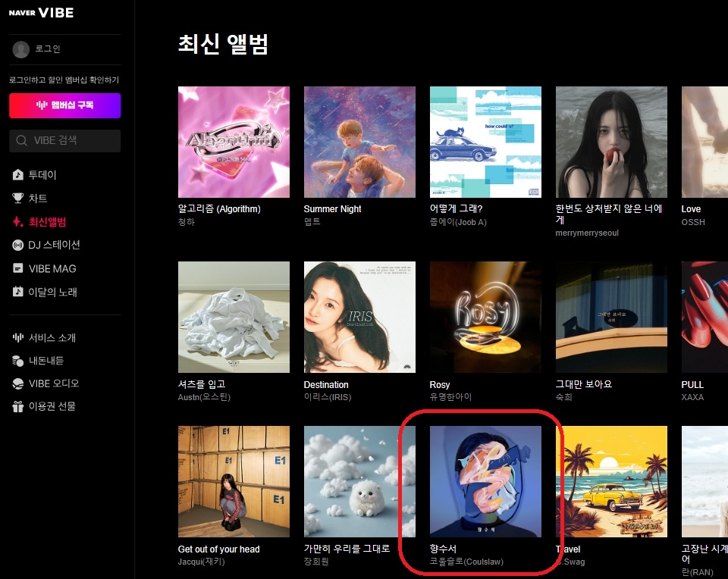Click the artist name merrymerryseoul

587,233
